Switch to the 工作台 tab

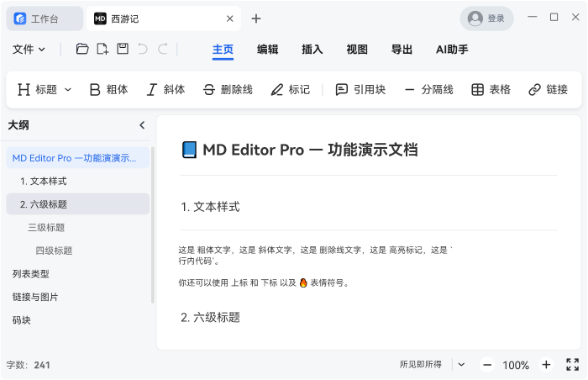point(45,18)
